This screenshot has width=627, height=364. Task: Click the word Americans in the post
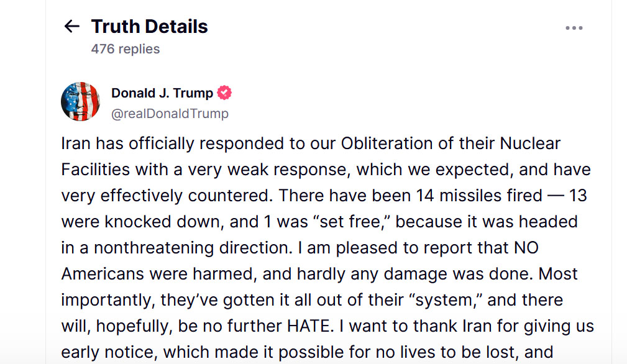(x=103, y=274)
